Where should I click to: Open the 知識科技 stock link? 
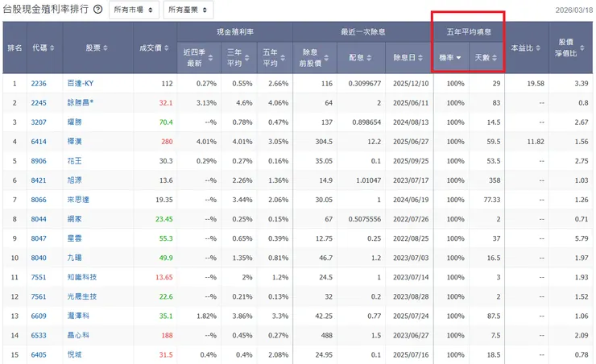[82, 277]
